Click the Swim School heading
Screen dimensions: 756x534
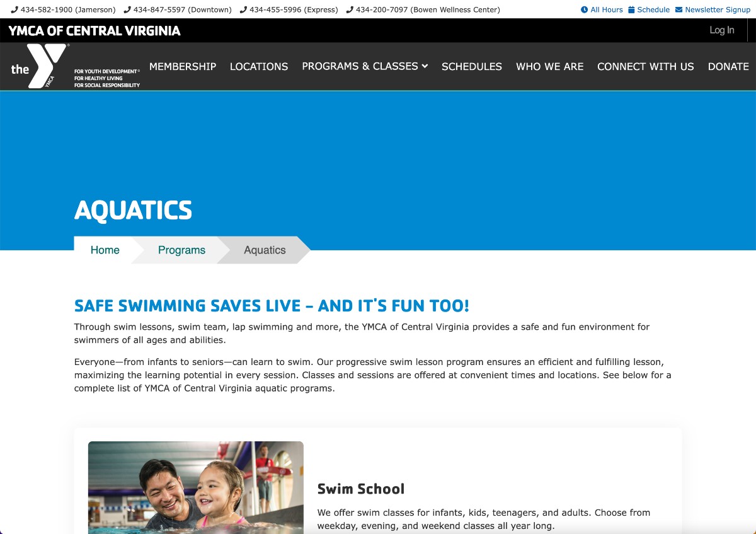(x=361, y=489)
